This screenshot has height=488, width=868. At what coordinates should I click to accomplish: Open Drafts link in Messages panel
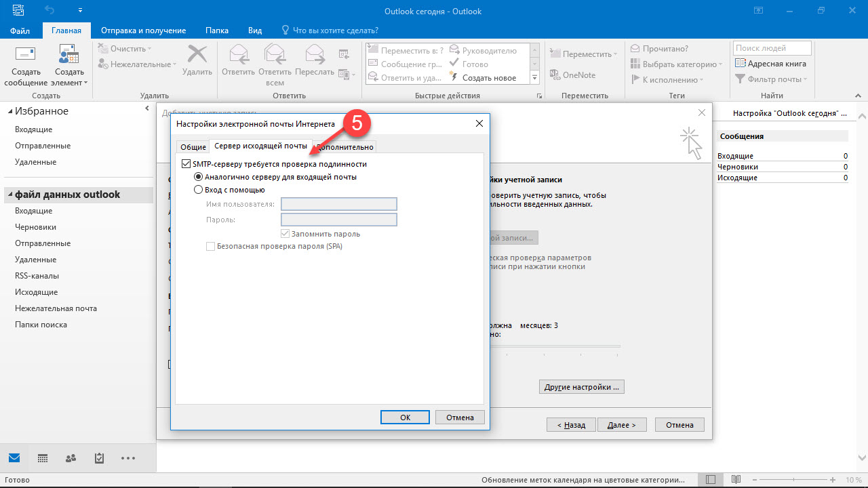(x=738, y=167)
